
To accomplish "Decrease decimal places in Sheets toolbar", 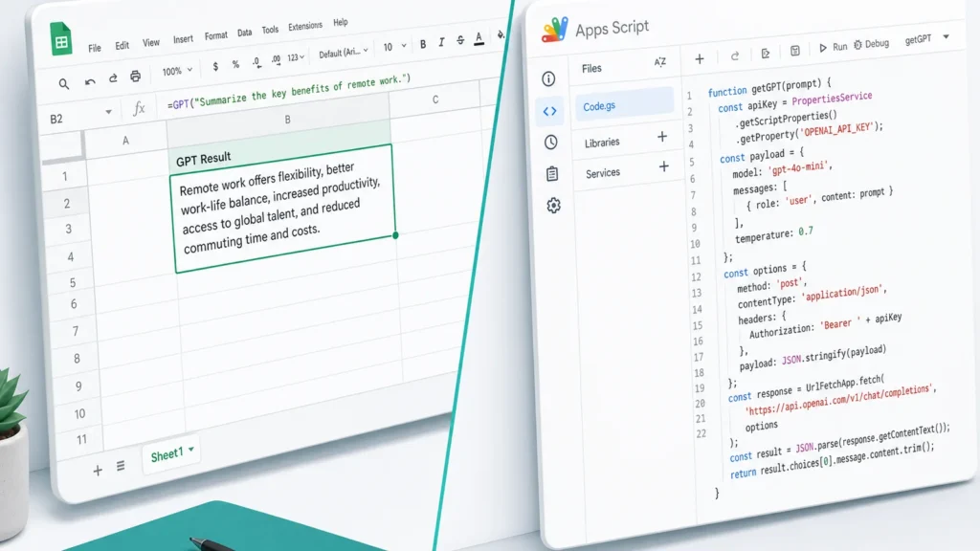I will (256, 62).
